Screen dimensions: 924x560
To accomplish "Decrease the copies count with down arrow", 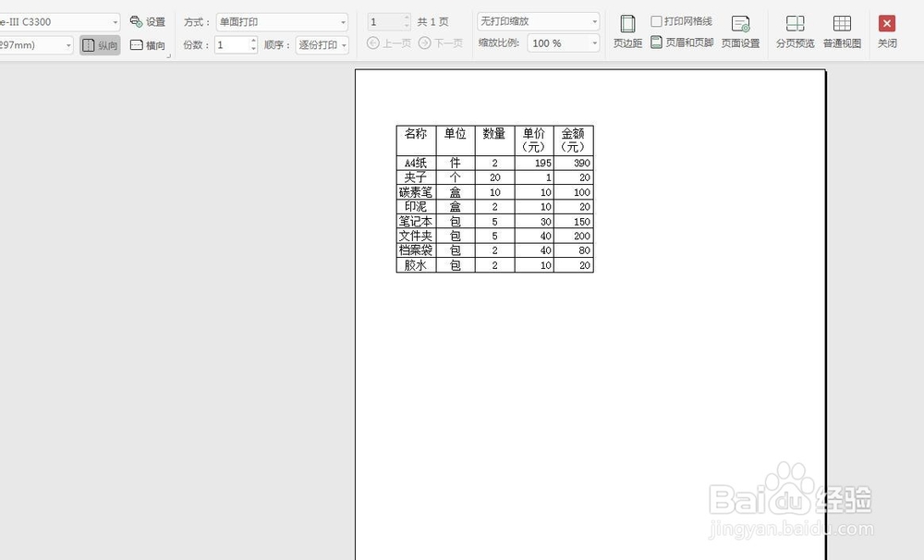I will click(253, 49).
